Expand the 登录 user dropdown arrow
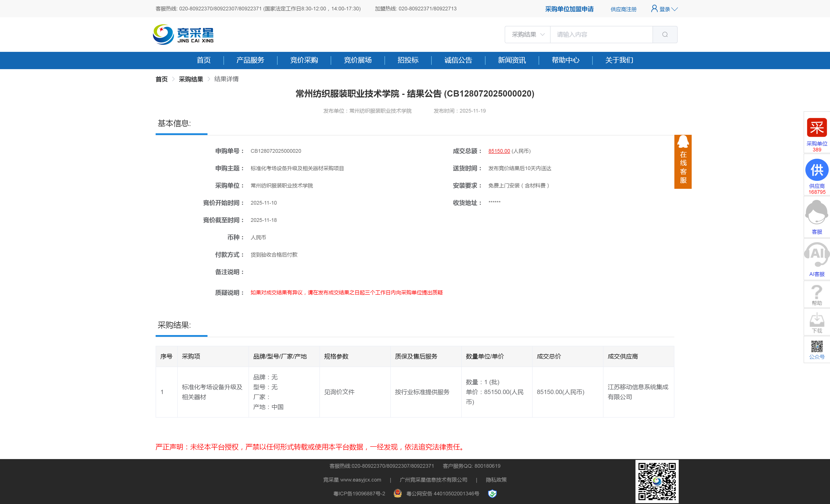Image resolution: width=830 pixels, height=504 pixels. point(674,10)
